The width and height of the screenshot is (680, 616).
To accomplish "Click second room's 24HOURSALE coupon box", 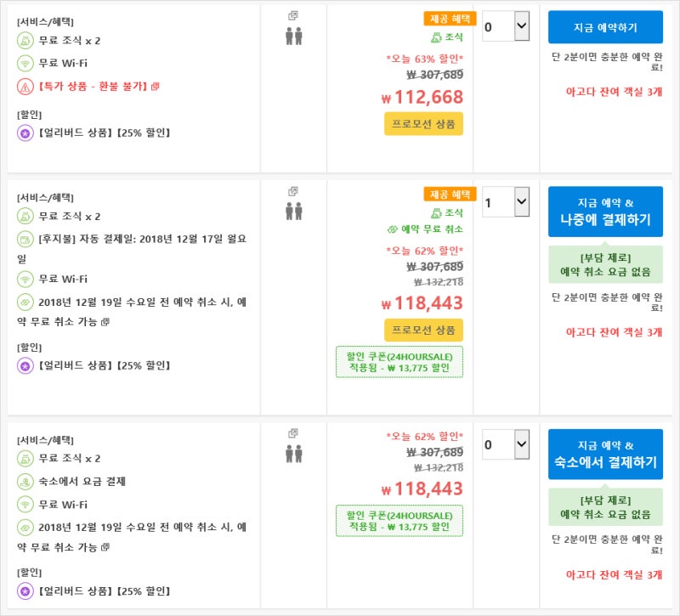I will coord(399,361).
